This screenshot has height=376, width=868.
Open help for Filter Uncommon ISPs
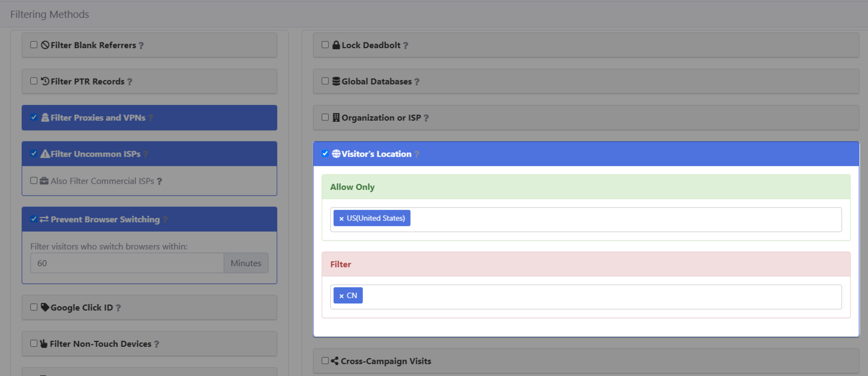(x=145, y=154)
